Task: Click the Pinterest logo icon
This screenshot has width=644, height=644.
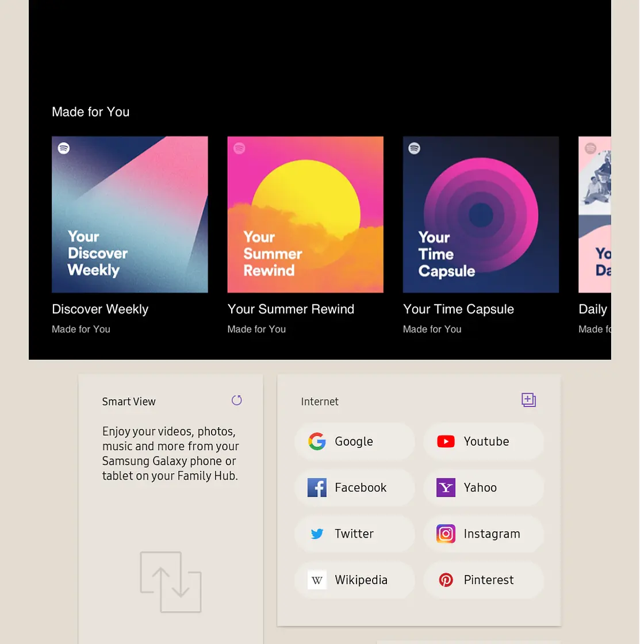Action: click(x=446, y=580)
